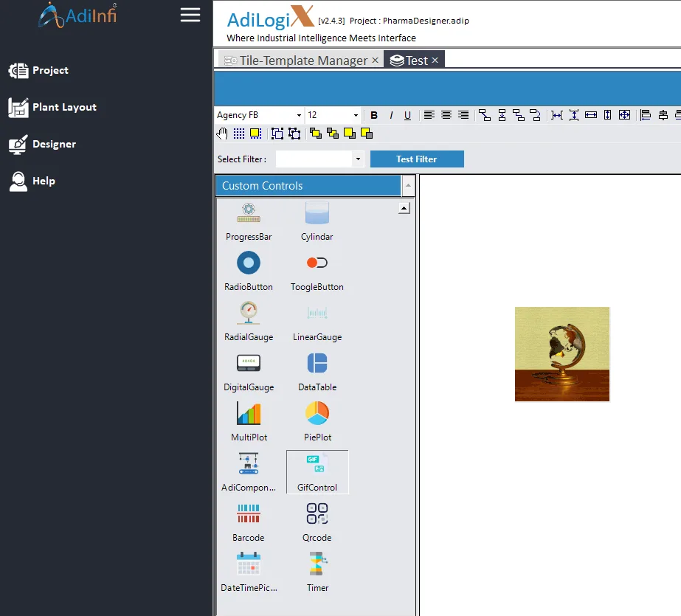The width and height of the screenshot is (681, 616).
Task: Expand the font size 12 dropdown
Action: (333, 115)
